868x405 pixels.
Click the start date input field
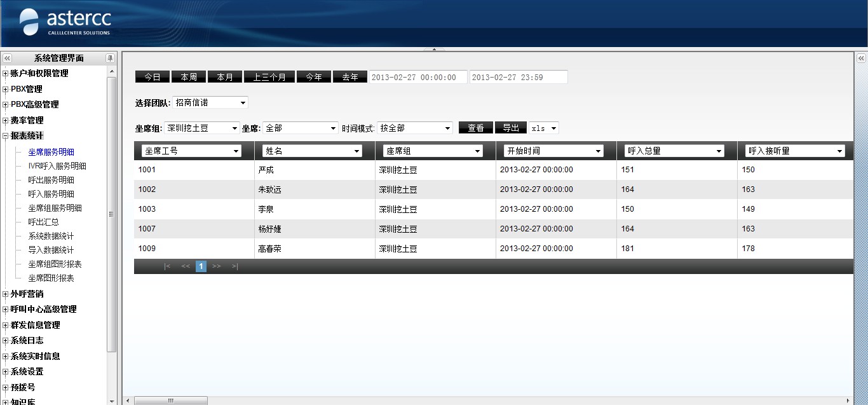click(417, 77)
